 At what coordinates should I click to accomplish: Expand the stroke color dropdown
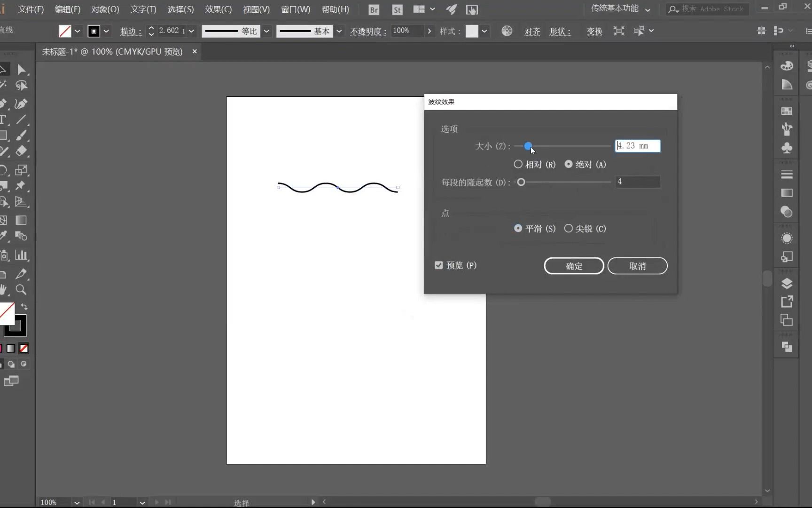[107, 31]
